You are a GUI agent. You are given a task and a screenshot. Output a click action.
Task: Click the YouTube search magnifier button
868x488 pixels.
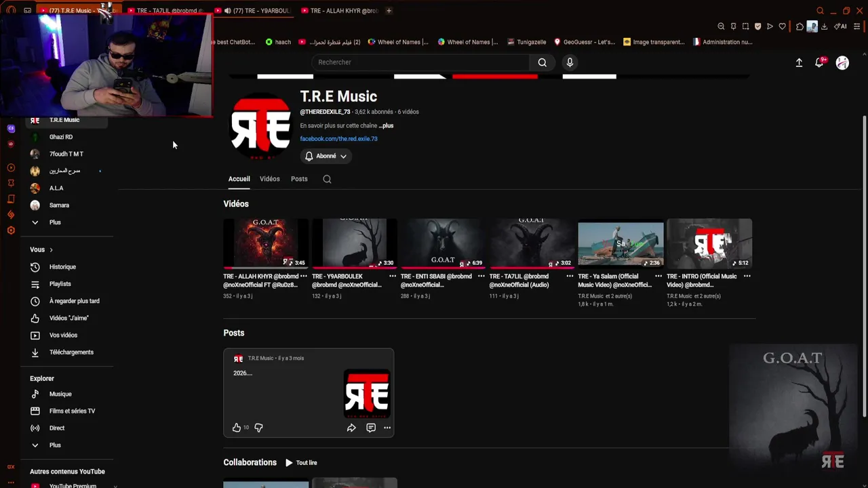[x=542, y=62]
